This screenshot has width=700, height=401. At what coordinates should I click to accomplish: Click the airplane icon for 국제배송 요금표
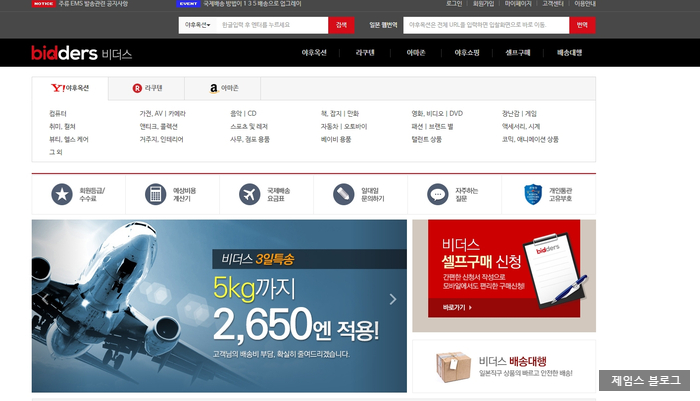[250, 194]
